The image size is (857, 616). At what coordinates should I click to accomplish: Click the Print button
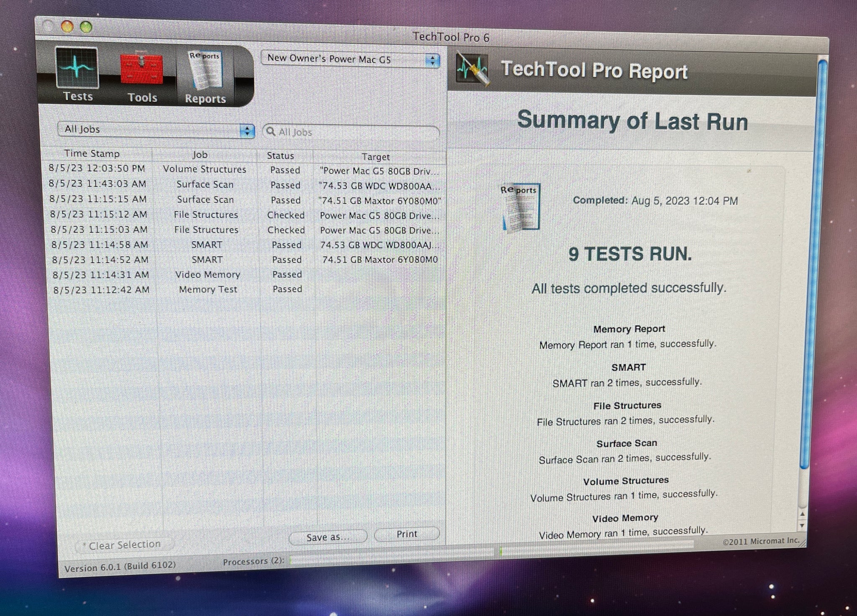407,534
